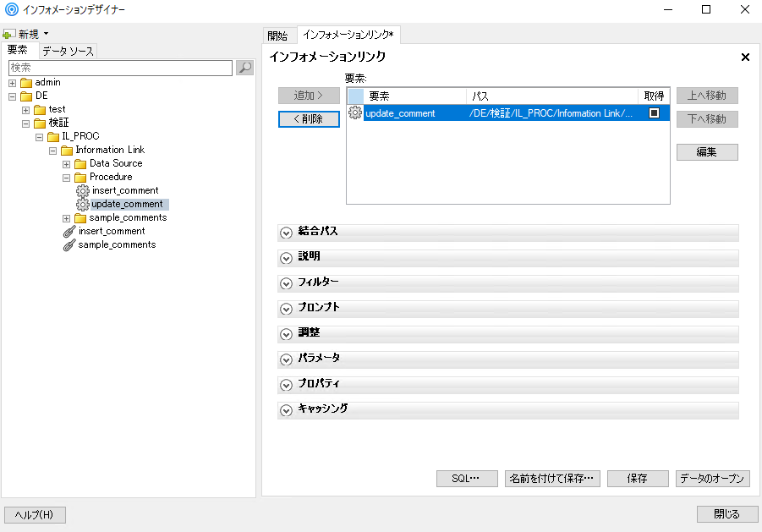Close the インフォメーションリンク panel with X

pyautogui.click(x=745, y=58)
